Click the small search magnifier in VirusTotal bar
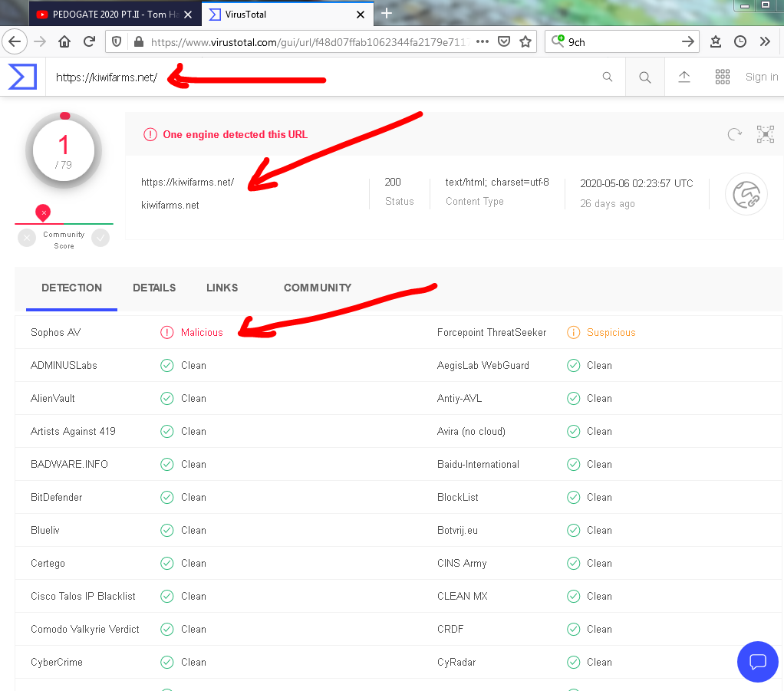The height and width of the screenshot is (691, 784). (608, 77)
